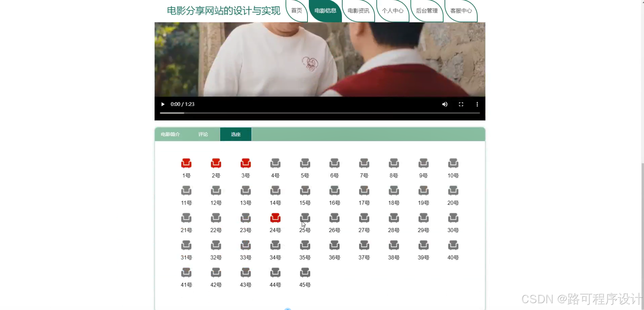Pick seat 36号
Image resolution: width=644 pixels, height=310 pixels.
334,245
